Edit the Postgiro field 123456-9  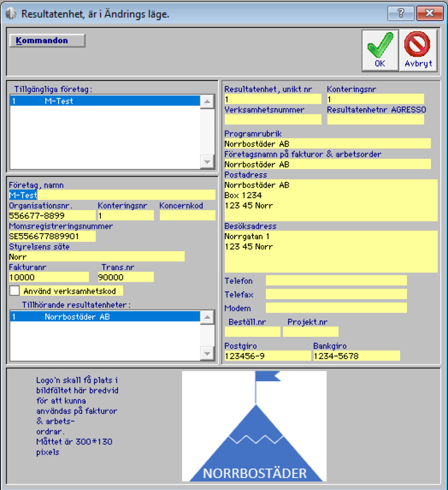tap(268, 356)
